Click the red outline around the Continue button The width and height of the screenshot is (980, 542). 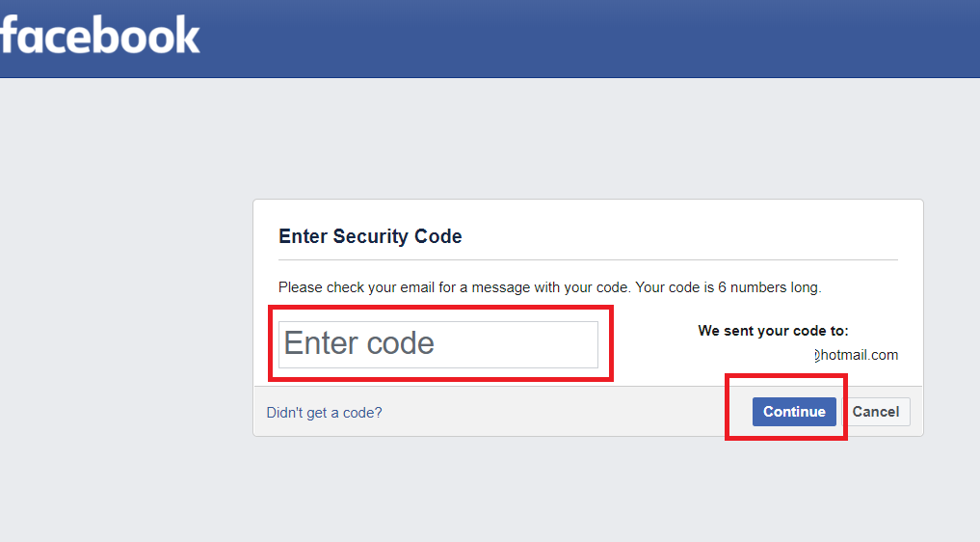[845, 407]
